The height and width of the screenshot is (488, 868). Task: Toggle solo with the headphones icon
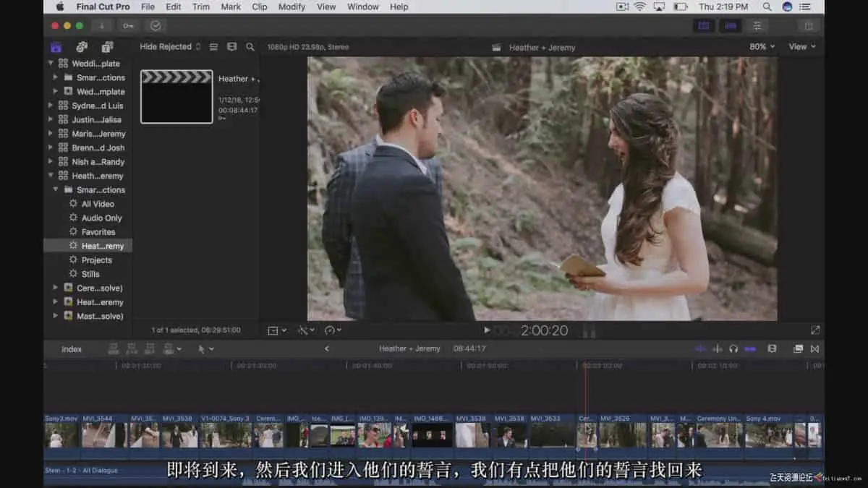(733, 349)
